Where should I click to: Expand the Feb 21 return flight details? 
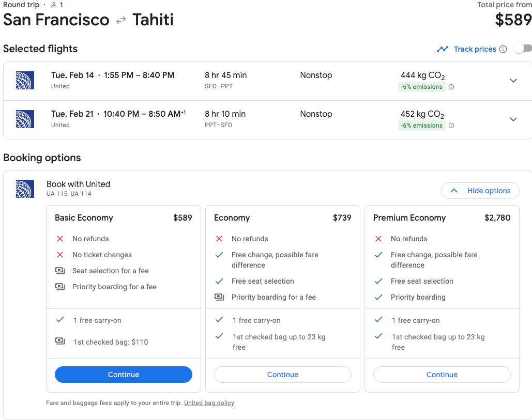(513, 119)
